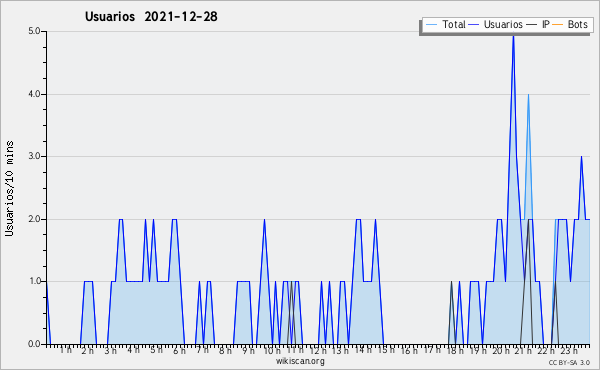Click the dark blue Usuarios legend line
Screen dimensions: 600x370
(474, 25)
